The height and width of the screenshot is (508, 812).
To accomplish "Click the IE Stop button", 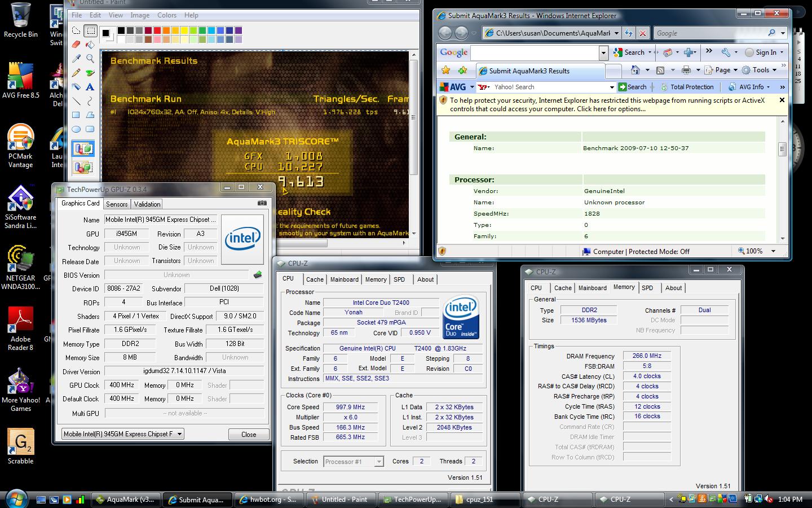I will point(642,33).
